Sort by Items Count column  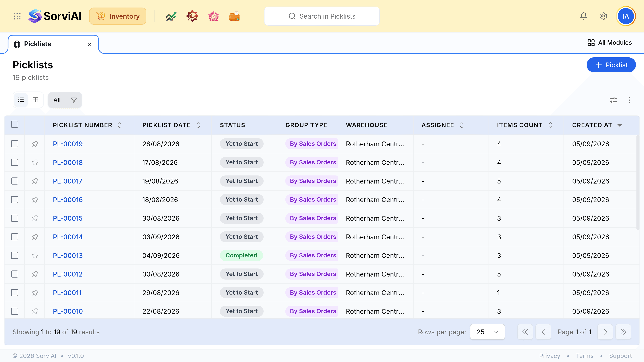tap(550, 125)
